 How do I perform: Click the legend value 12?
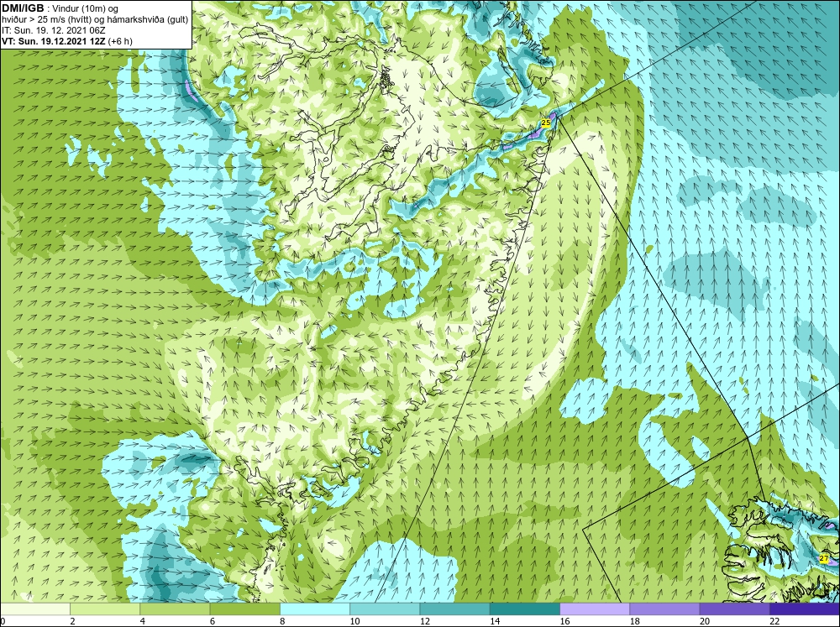coord(425,621)
